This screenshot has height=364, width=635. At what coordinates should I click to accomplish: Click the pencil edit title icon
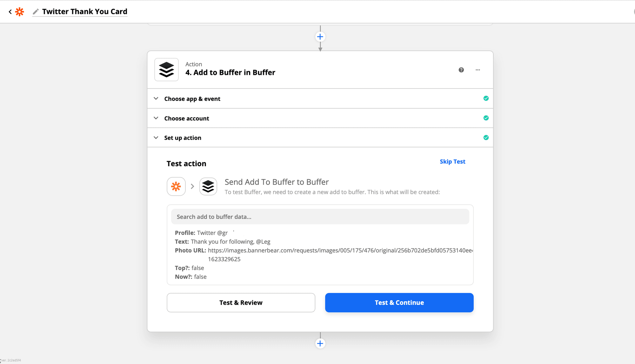click(36, 12)
